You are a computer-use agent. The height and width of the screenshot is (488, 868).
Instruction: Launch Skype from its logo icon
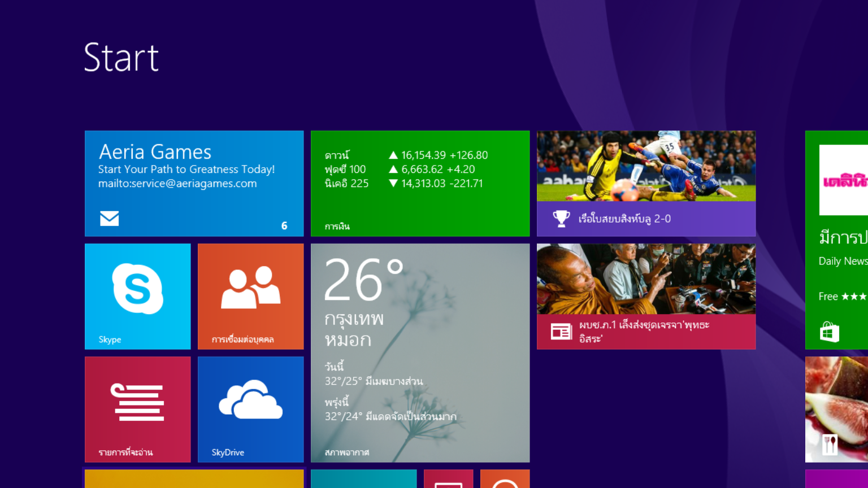[137, 289]
